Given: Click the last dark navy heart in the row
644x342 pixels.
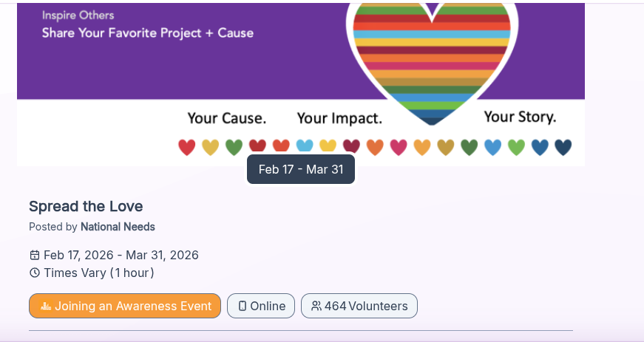Looking at the screenshot, I should [x=563, y=147].
